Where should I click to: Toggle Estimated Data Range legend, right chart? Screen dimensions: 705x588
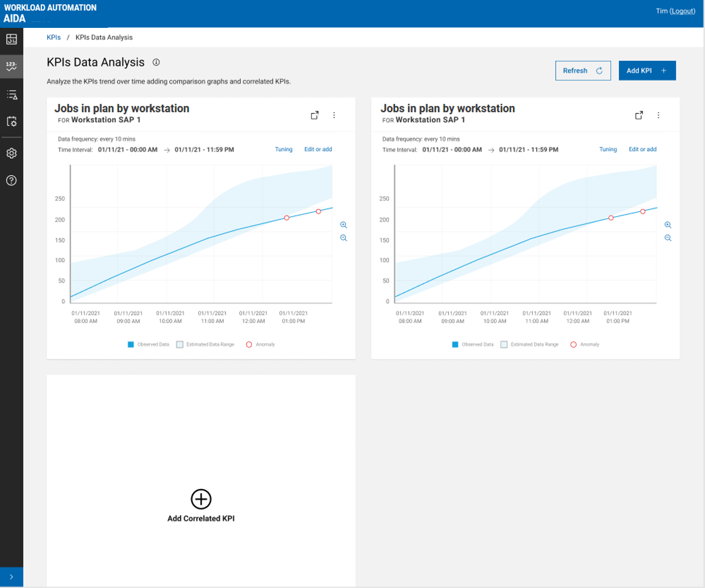pos(529,344)
